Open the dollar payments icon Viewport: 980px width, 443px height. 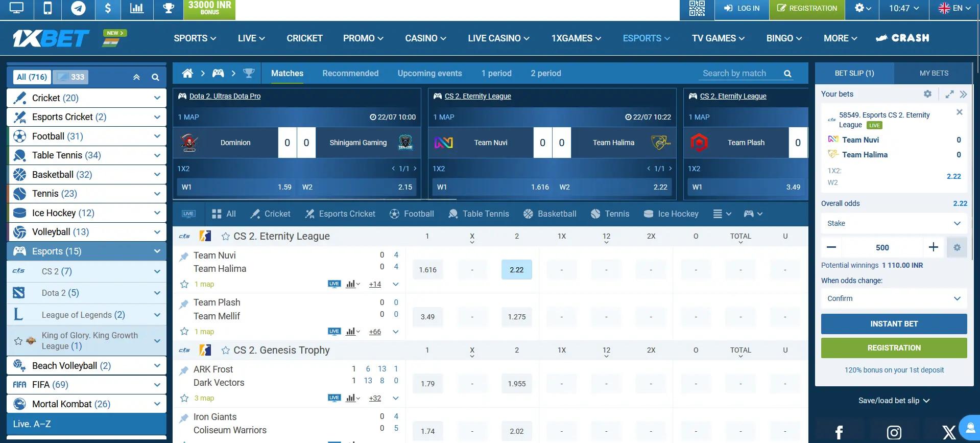pos(107,8)
